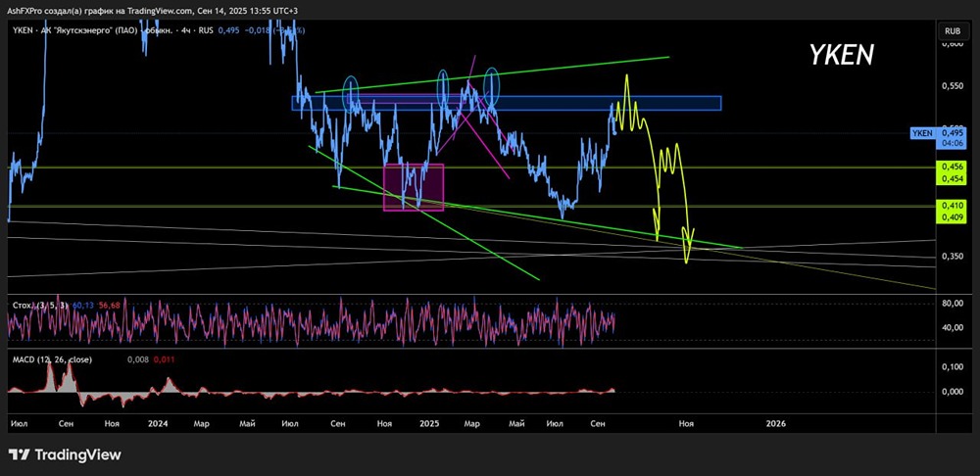The image size is (980, 476).
Task: Select the 0,456 yellow price label
Action: click(950, 167)
